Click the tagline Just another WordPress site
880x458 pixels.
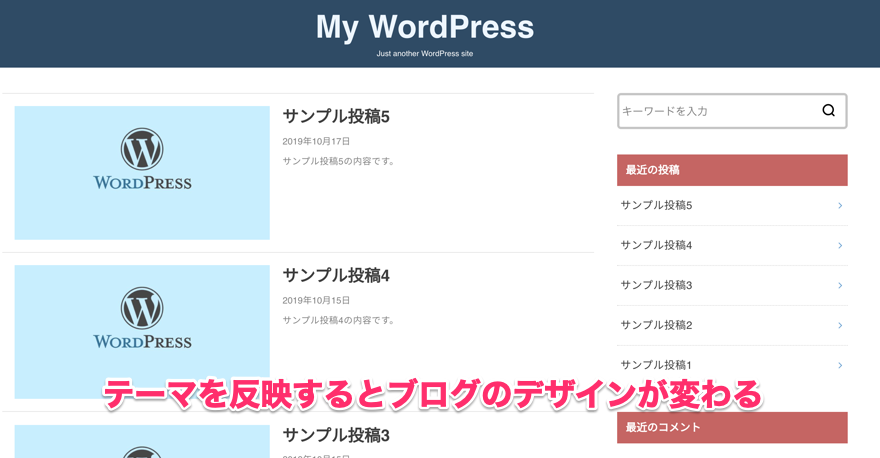coord(425,54)
